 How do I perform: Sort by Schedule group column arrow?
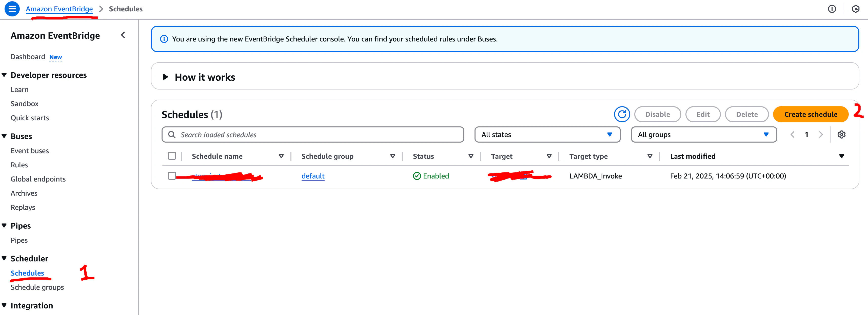pos(392,156)
